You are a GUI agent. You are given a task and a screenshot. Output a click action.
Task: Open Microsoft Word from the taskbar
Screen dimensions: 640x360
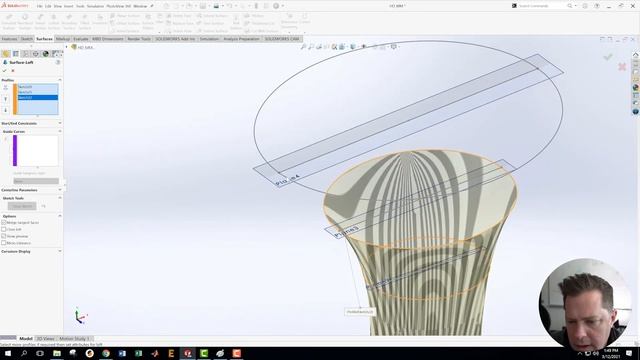(x=122, y=353)
